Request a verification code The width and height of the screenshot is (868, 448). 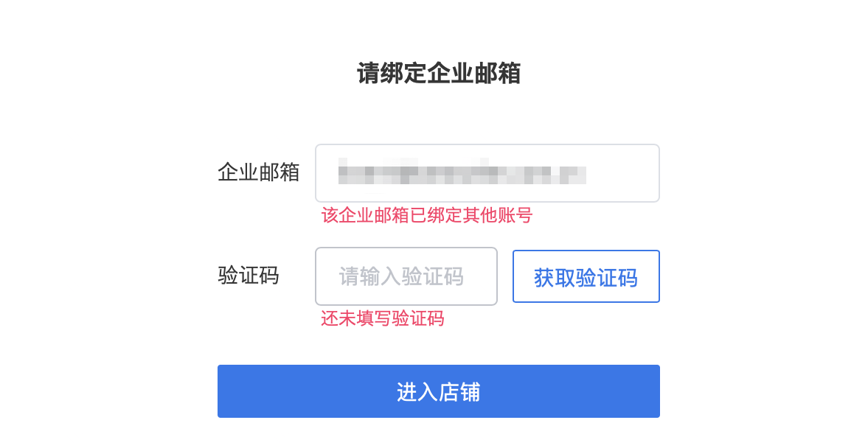(586, 277)
